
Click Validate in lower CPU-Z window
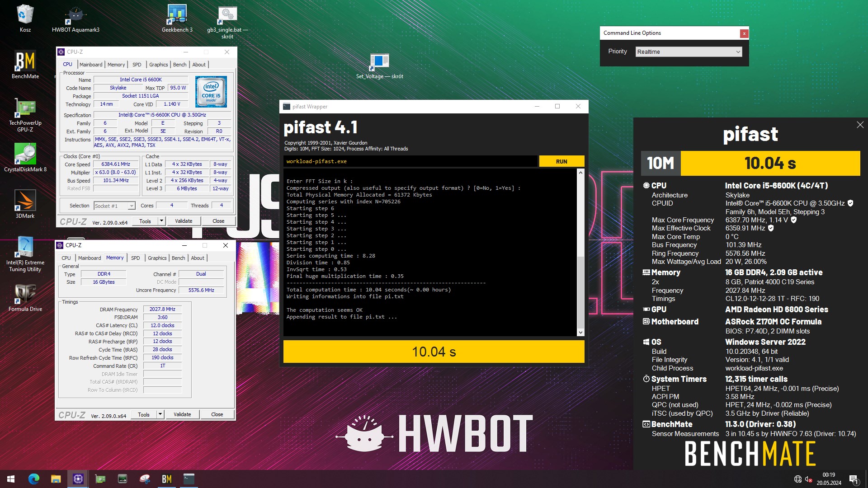coord(182,414)
